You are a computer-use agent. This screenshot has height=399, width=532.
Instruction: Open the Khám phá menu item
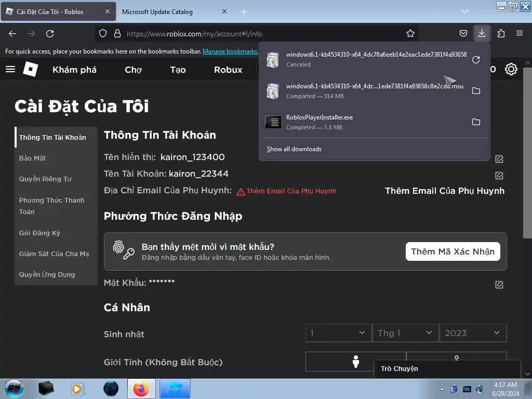point(74,70)
